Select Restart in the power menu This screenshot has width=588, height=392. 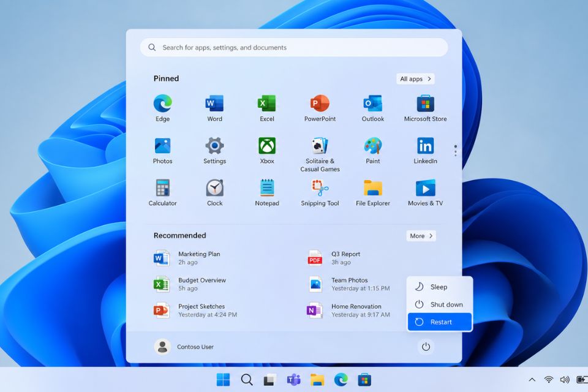pos(439,322)
